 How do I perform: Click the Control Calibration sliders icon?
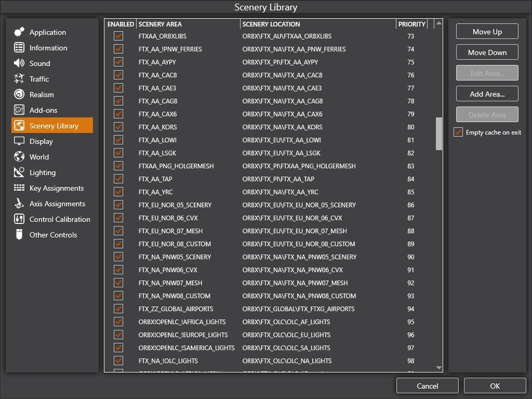click(x=19, y=219)
